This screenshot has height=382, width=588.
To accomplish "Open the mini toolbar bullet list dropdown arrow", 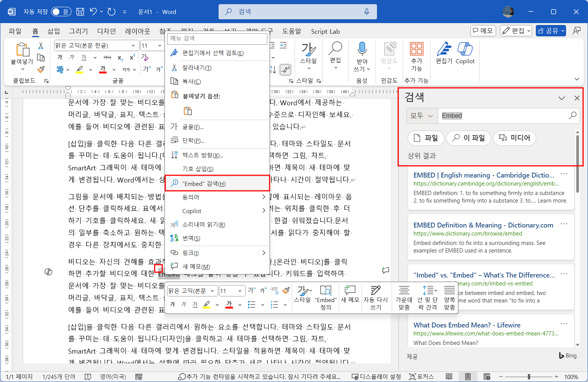I will pyautogui.click(x=262, y=305).
